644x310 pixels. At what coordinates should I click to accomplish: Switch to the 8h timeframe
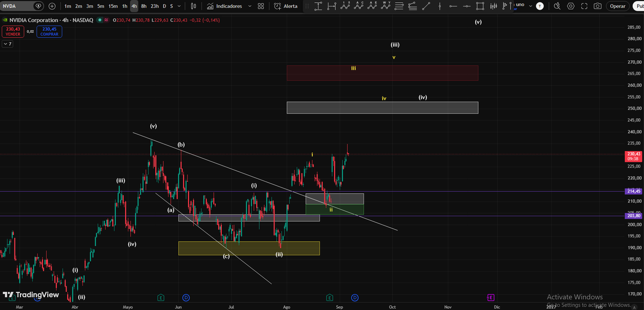(144, 6)
